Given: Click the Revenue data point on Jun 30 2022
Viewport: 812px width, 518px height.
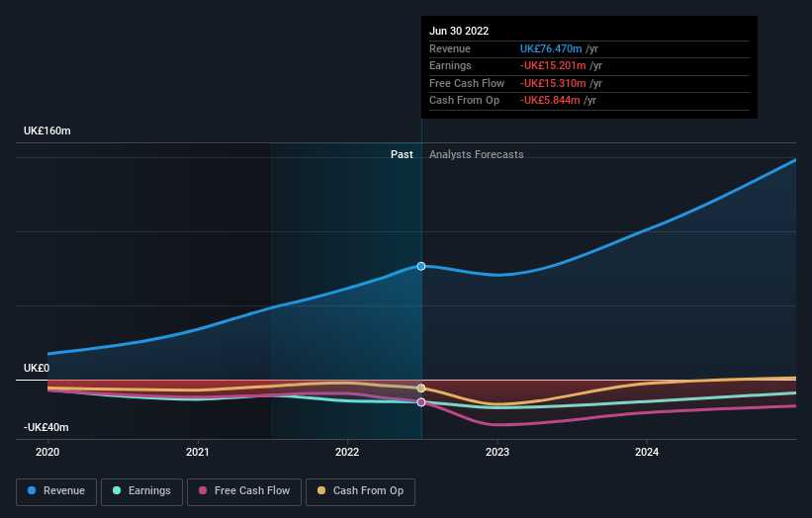Looking at the screenshot, I should tap(421, 266).
